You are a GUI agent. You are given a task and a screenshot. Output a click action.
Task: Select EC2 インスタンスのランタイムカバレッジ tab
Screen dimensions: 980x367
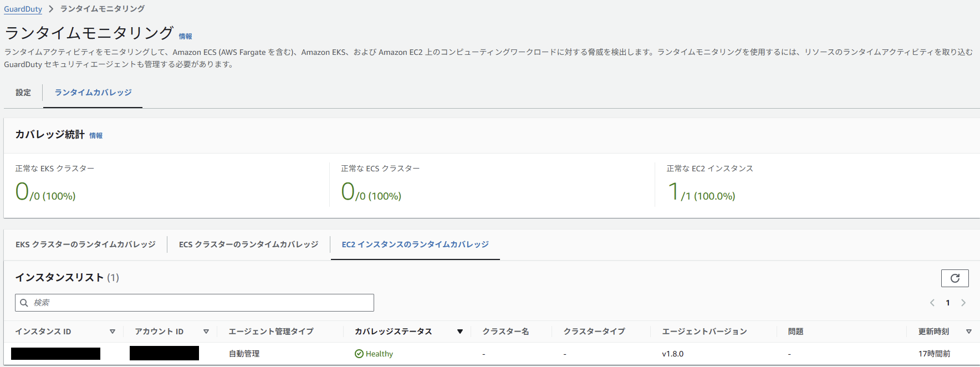click(415, 244)
